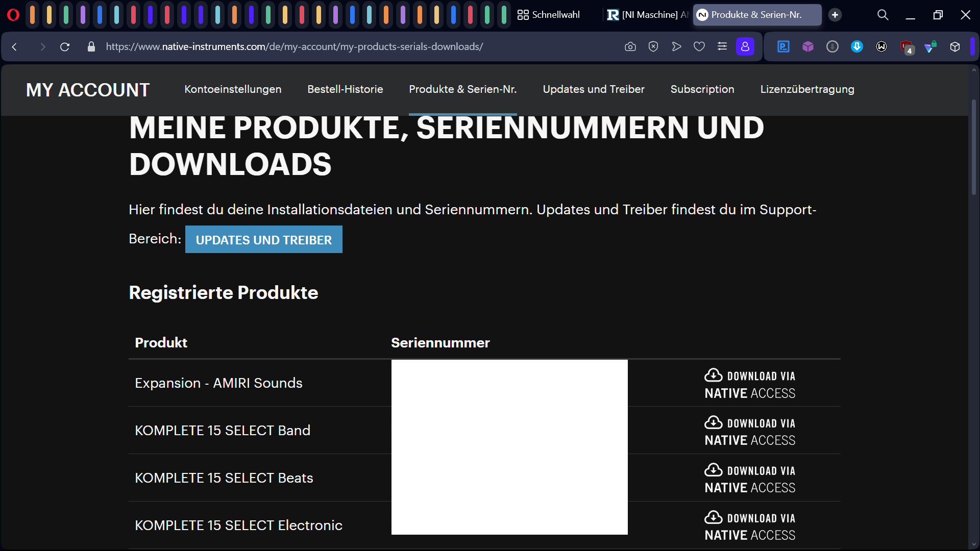Open Lizenzübertragung in the account menu
This screenshot has width=980, height=551.
coord(807,89)
